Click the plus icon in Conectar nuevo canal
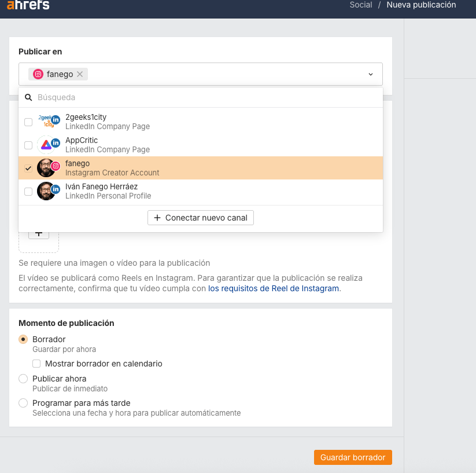Image resolution: width=476 pixels, height=473 pixels. tap(157, 218)
